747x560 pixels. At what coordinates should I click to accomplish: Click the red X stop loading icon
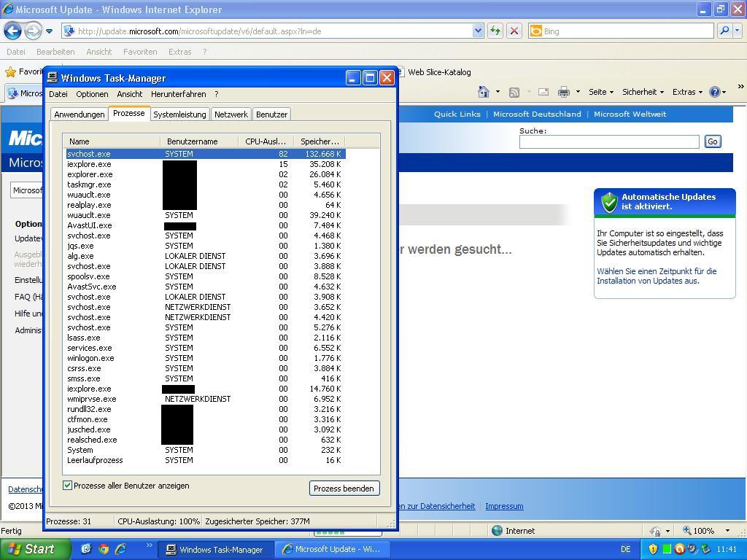[514, 31]
